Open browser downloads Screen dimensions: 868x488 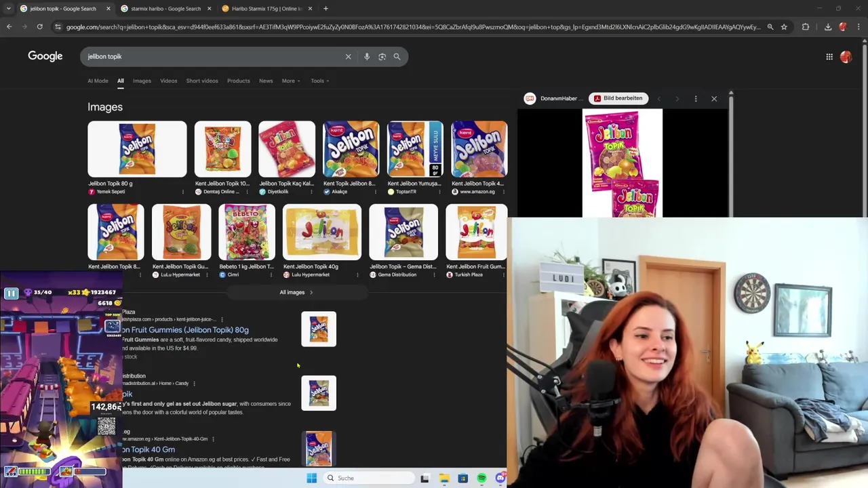click(x=828, y=27)
